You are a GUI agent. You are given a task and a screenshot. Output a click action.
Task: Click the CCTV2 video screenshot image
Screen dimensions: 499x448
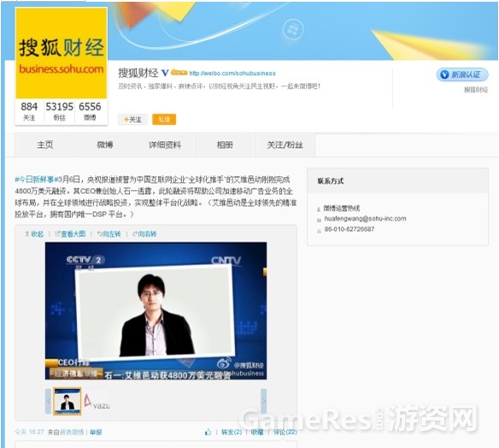(156, 310)
